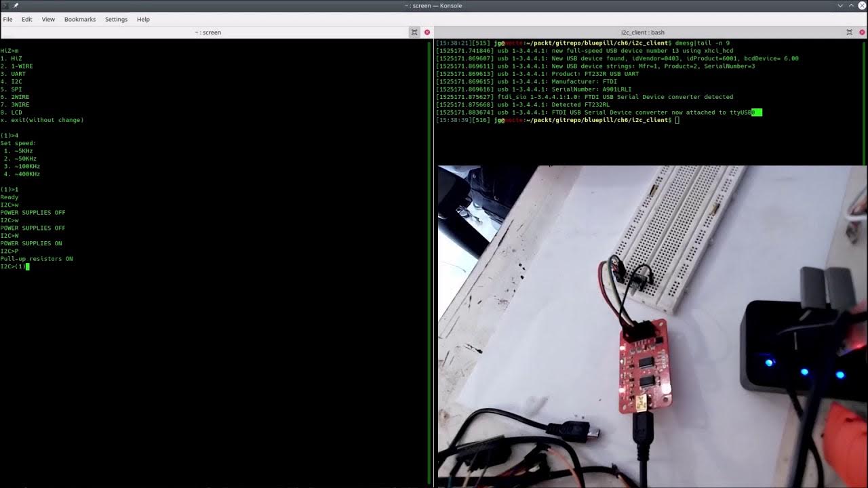This screenshot has width=868, height=488.
Task: Open the View menu
Action: coord(48,19)
